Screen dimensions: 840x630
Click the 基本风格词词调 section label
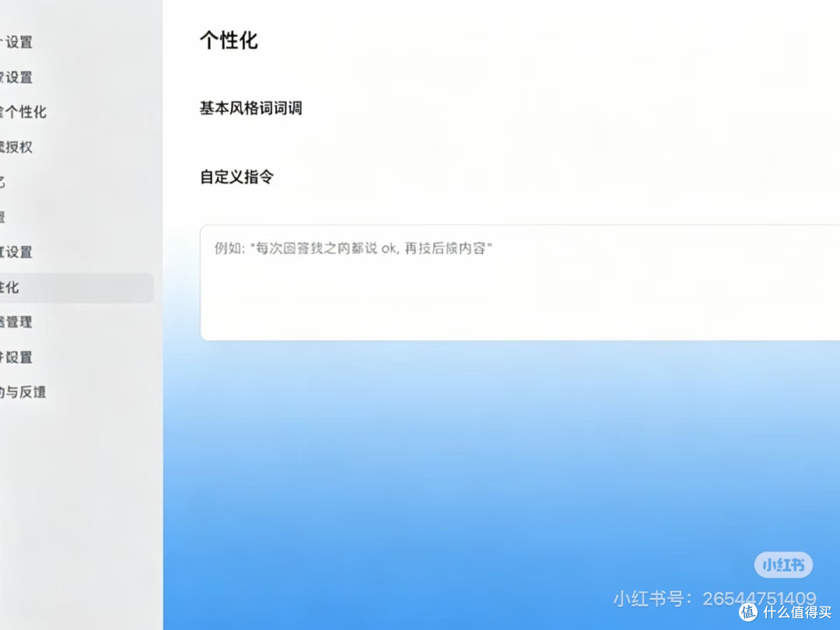coord(250,108)
